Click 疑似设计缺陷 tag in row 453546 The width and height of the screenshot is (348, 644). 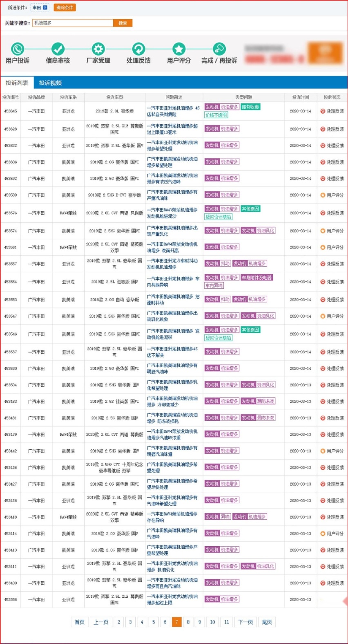219,338
